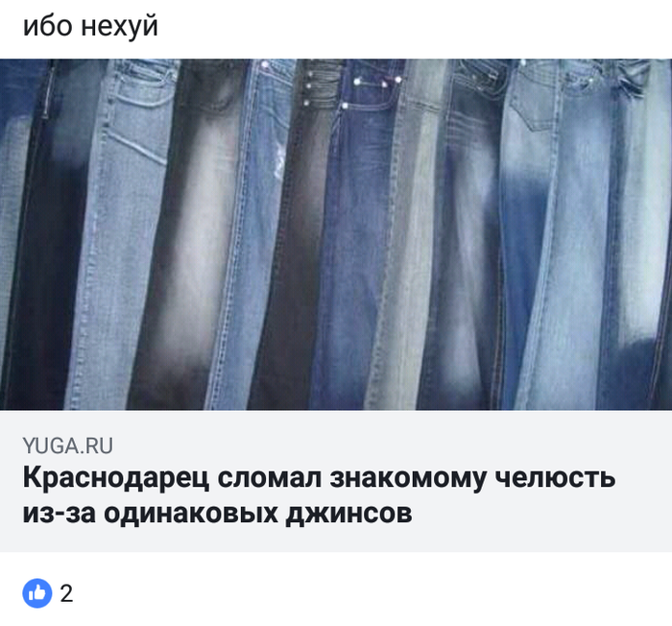Click the word Краснодарец in the headline
Viewport: 672px width, 626px height.
pyautogui.click(x=116, y=477)
